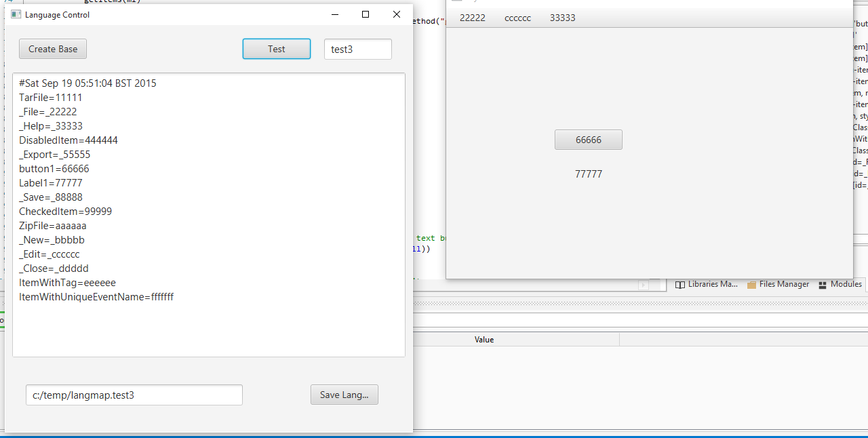Click the Create Base button
Viewport: 868px width, 438px height.
click(x=53, y=49)
